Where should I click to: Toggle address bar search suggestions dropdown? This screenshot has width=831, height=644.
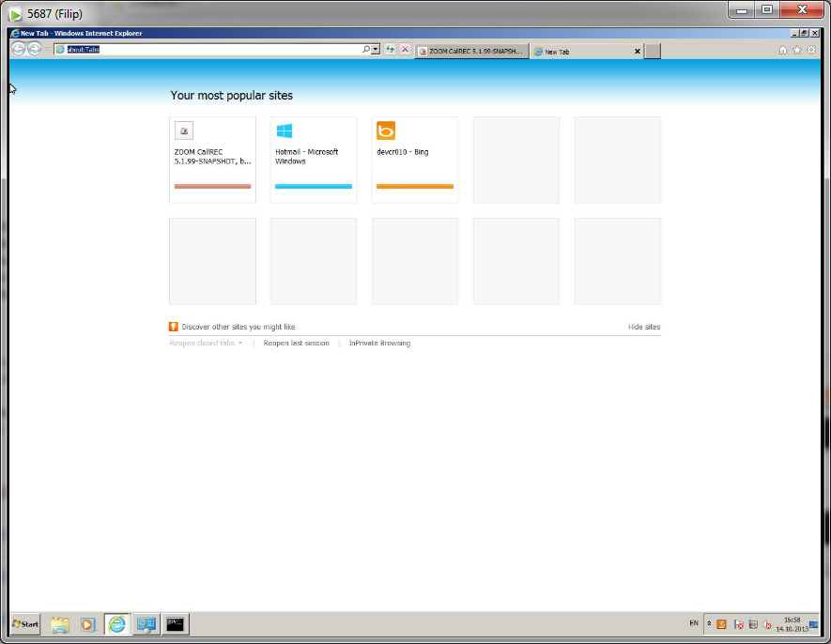pos(376,49)
